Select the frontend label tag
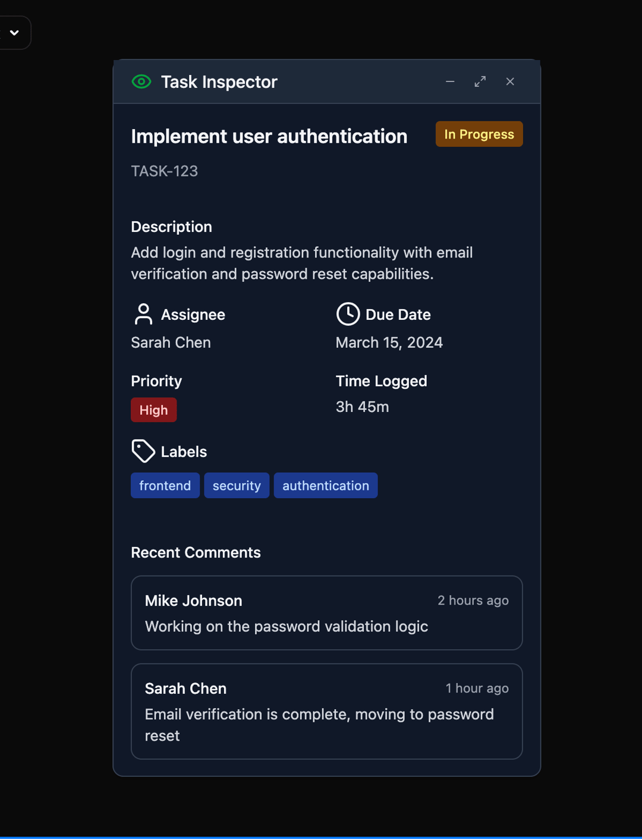The image size is (642, 840). [165, 485]
